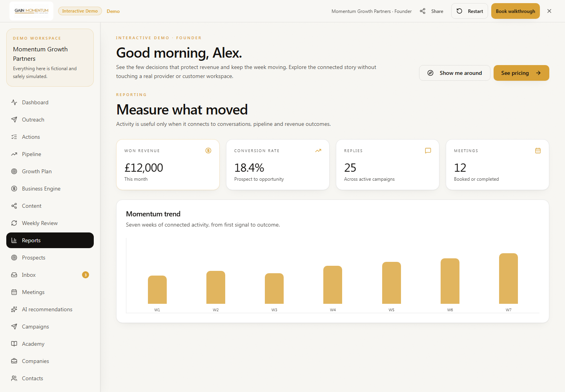The height and width of the screenshot is (392, 565).
Task: Select the AI recommendations sparkle icon
Action: (x=14, y=309)
